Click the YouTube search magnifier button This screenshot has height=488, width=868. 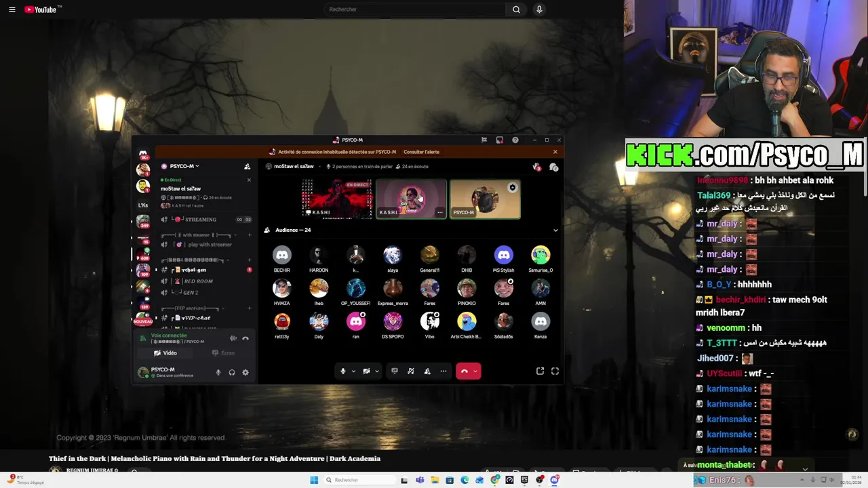pos(516,9)
